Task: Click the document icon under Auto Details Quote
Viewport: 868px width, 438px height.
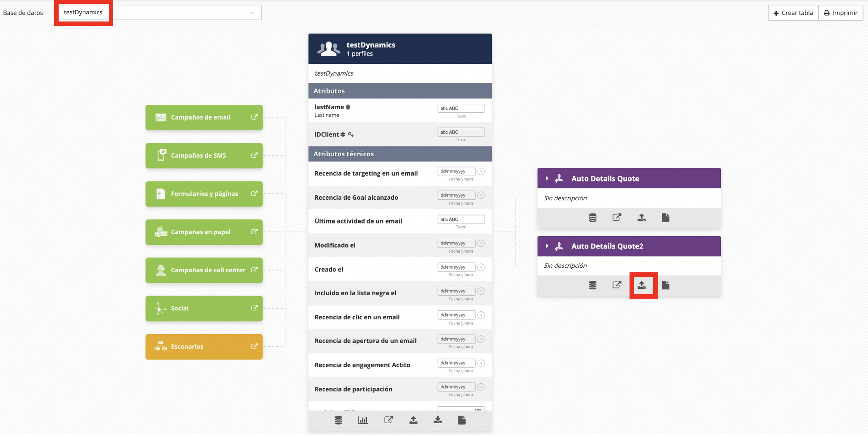Action: pyautogui.click(x=666, y=218)
